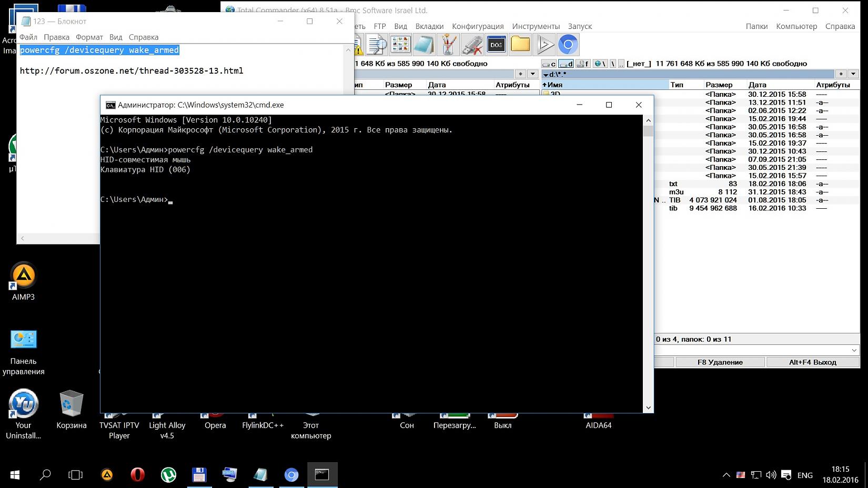The width and height of the screenshot is (868, 488).
Task: Click the cmd window scroll-down arrow
Action: (648, 408)
